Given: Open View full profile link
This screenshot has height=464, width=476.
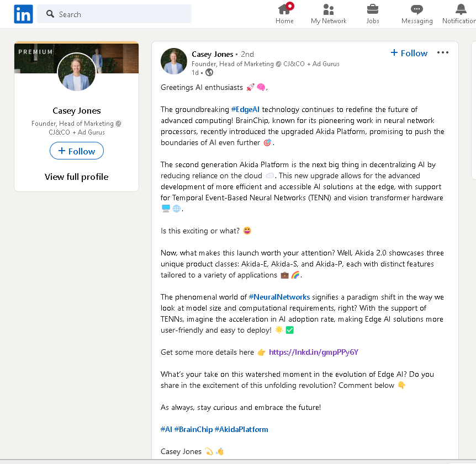Looking at the screenshot, I should tap(77, 177).
